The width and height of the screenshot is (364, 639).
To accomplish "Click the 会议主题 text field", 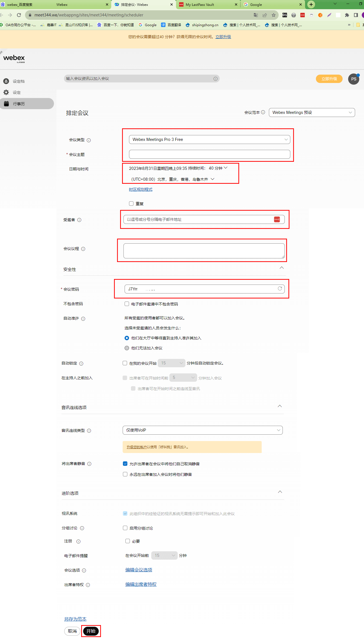I will coord(209,154).
